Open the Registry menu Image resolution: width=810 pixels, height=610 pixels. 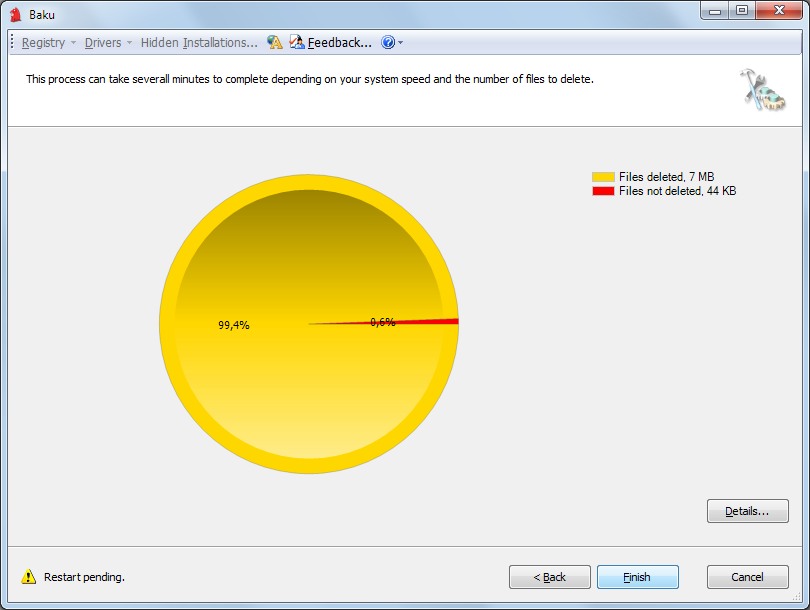pos(43,43)
